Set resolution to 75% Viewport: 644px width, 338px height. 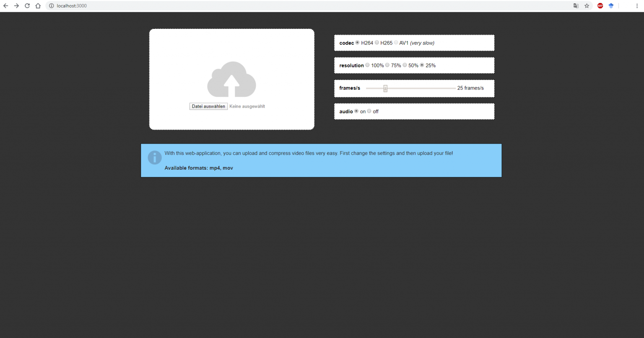pyautogui.click(x=387, y=65)
